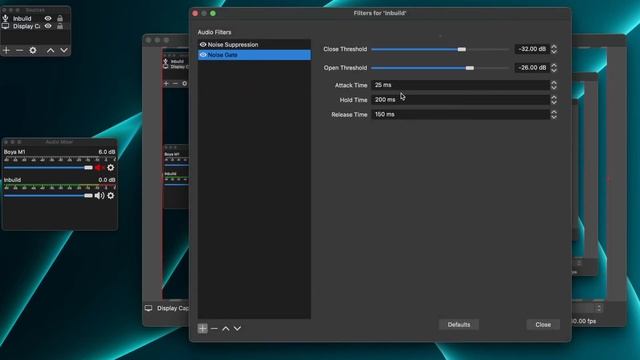Lock the Display Capture source
This screenshot has width=640, height=360.
60,26
